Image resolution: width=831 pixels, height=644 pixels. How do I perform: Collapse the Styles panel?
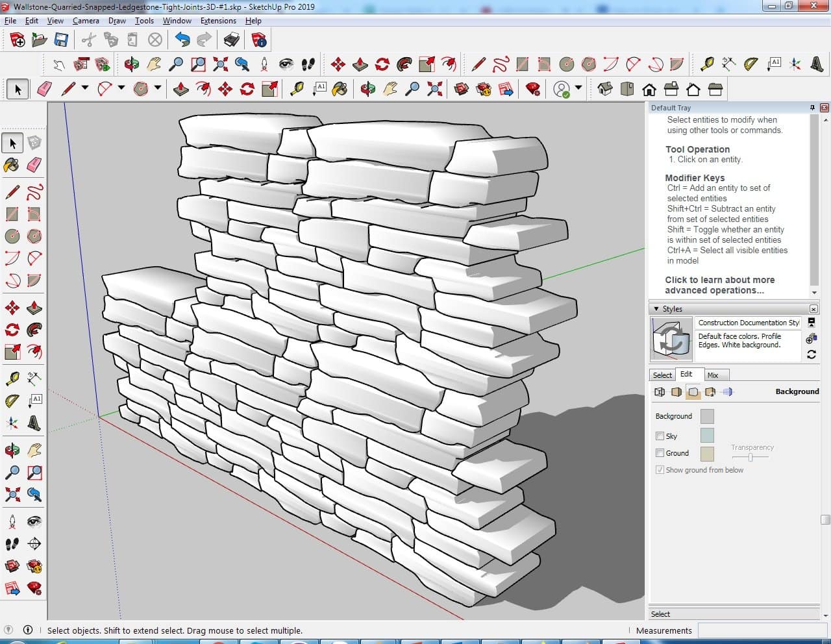(x=656, y=309)
